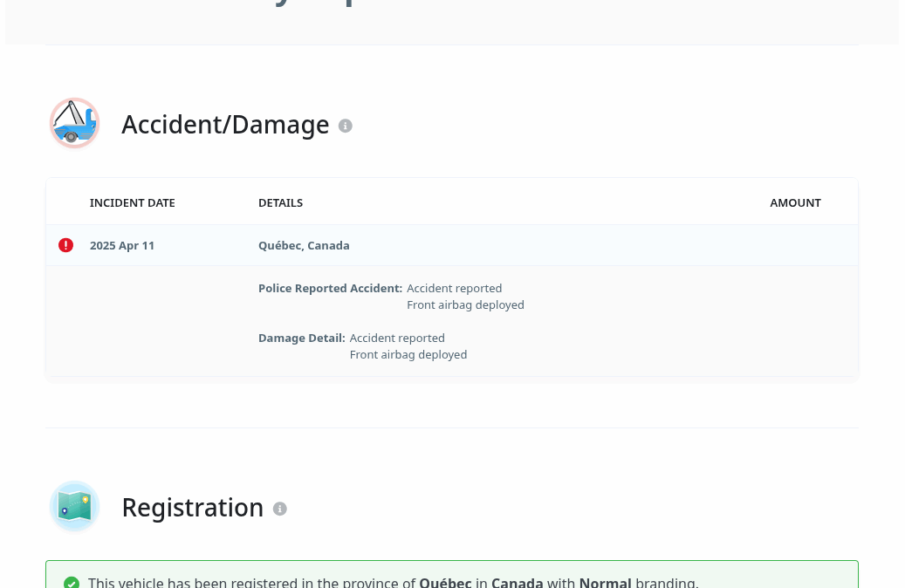Click the Registration section heading
Viewport: 905px width, 588px height.
click(193, 508)
